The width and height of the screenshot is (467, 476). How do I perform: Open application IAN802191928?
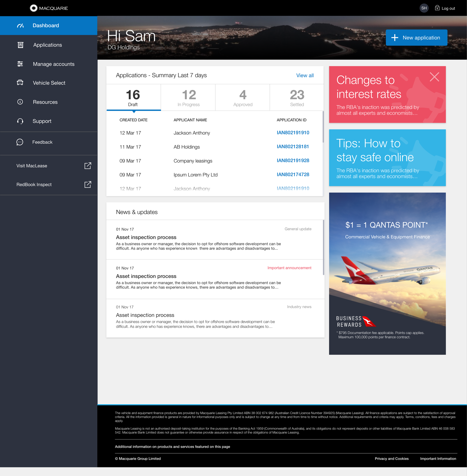(293, 161)
